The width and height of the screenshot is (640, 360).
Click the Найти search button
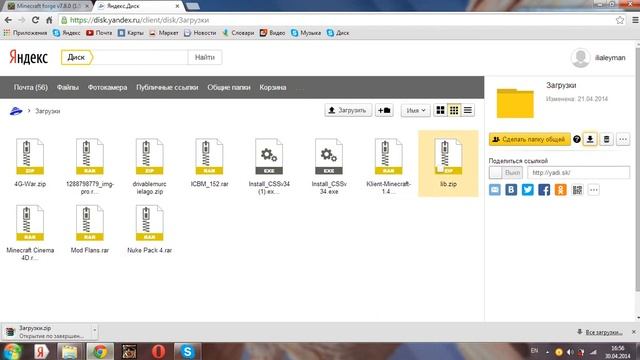205,58
